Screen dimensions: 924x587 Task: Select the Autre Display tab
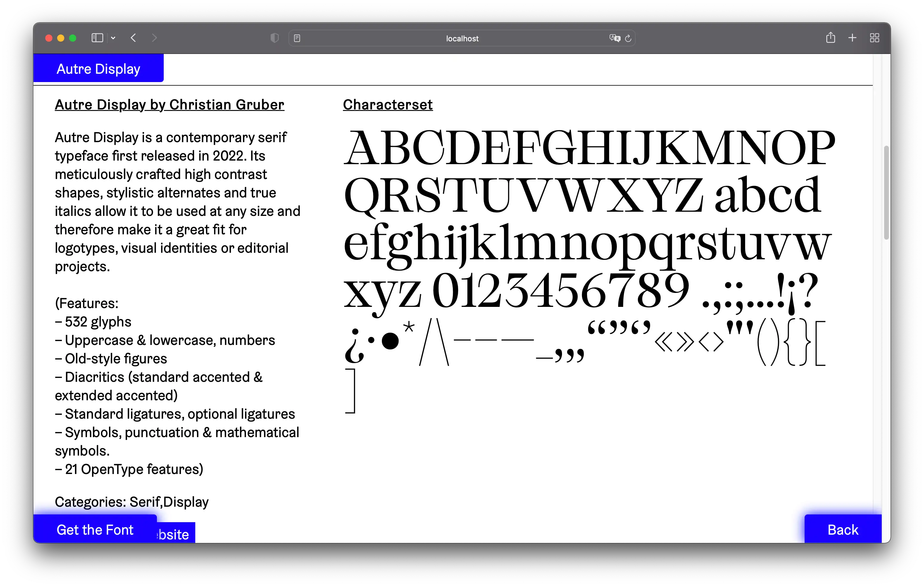coord(99,69)
